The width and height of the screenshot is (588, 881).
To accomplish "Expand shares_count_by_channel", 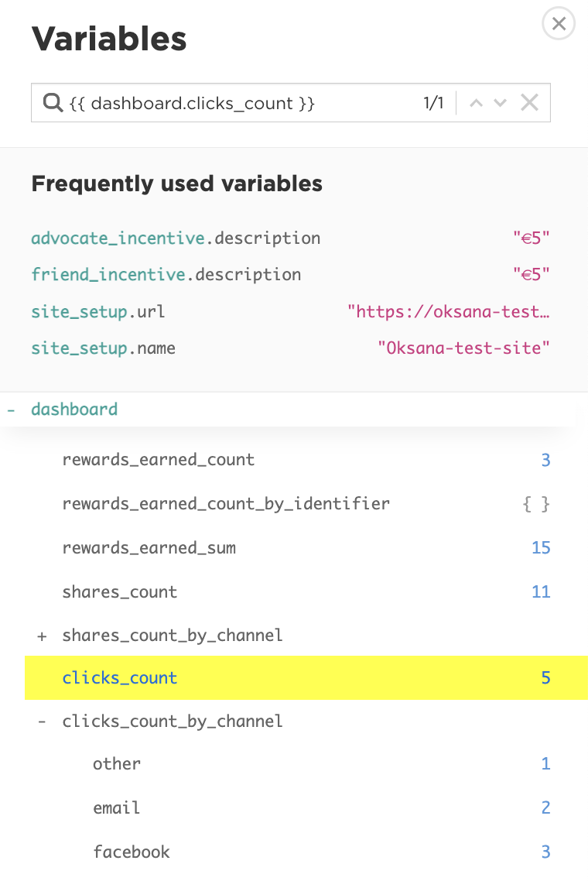I will (42, 636).
